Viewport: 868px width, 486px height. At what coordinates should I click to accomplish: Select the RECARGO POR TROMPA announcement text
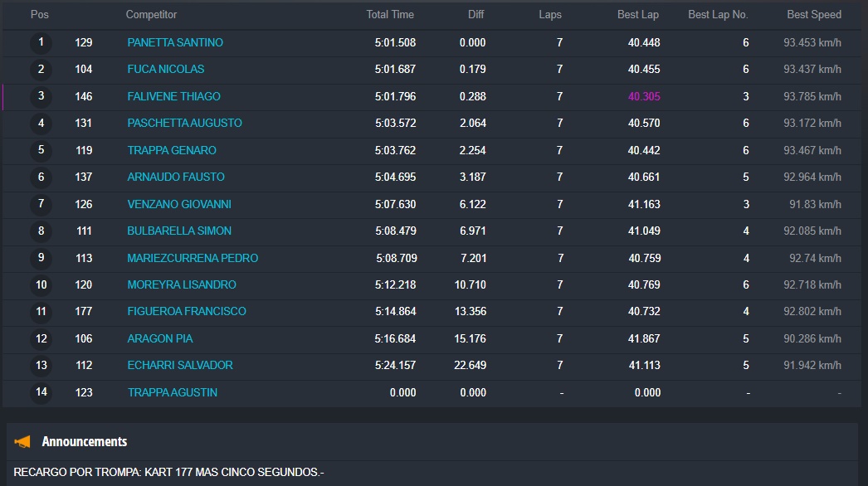click(x=168, y=472)
